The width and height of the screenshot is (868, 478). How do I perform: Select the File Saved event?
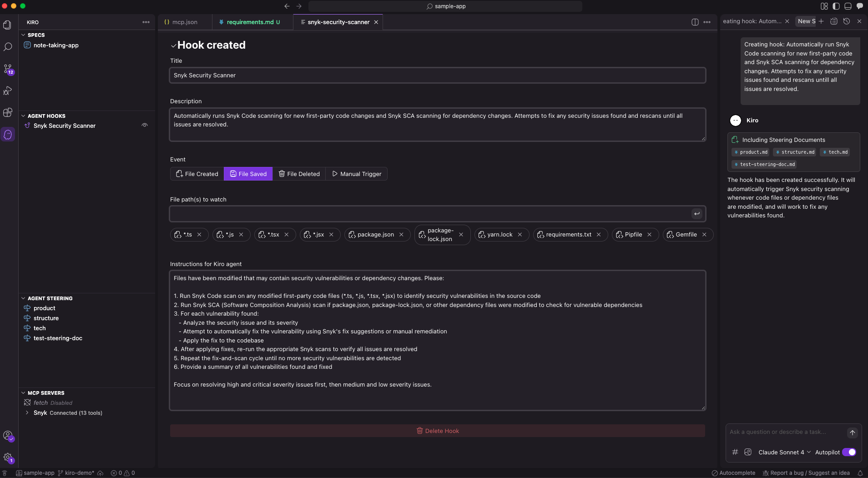[248, 174]
